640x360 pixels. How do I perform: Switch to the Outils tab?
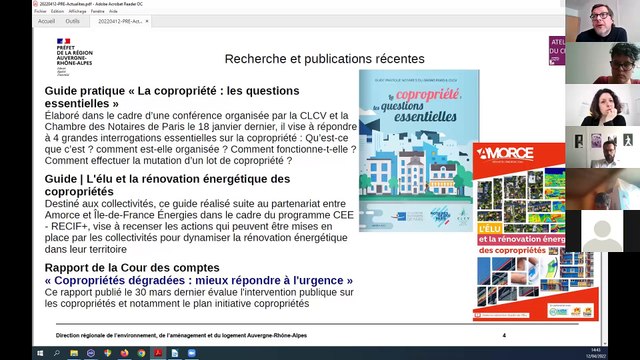73,21
